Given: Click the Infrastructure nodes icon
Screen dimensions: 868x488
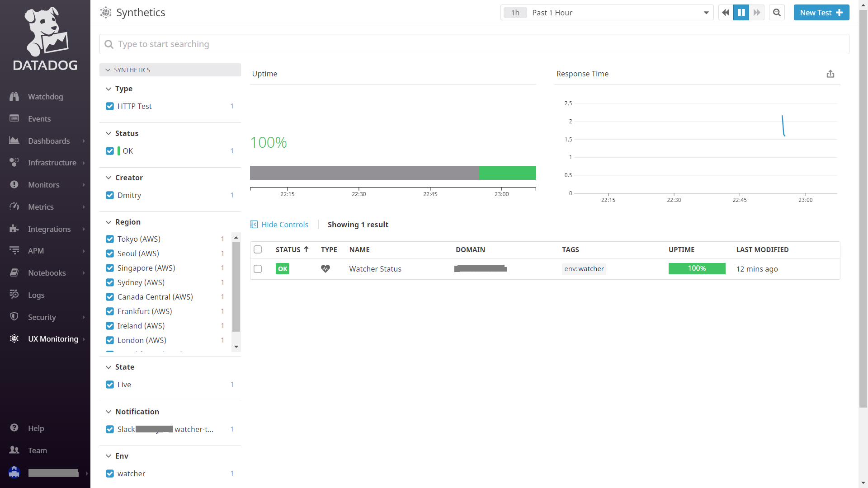Looking at the screenshot, I should click(14, 162).
